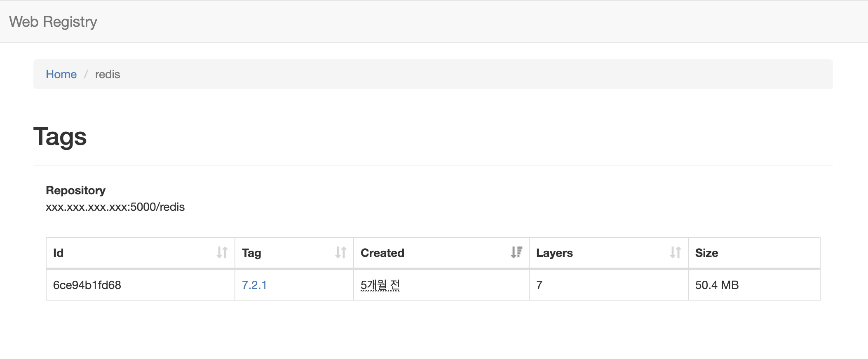Screen dimensions: 868x359
Task: Toggle Created column descending sort icon
Action: pos(516,252)
